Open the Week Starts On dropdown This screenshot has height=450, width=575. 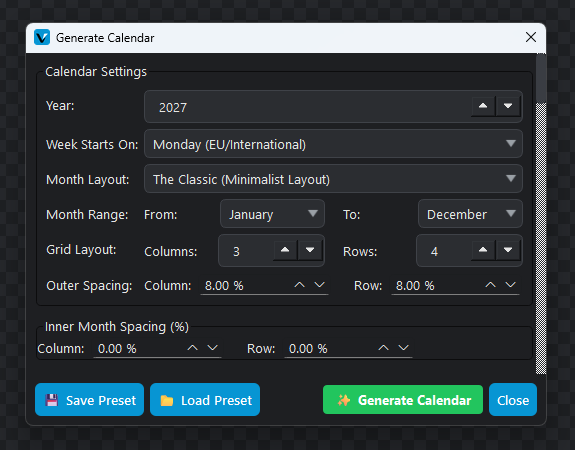[333, 144]
